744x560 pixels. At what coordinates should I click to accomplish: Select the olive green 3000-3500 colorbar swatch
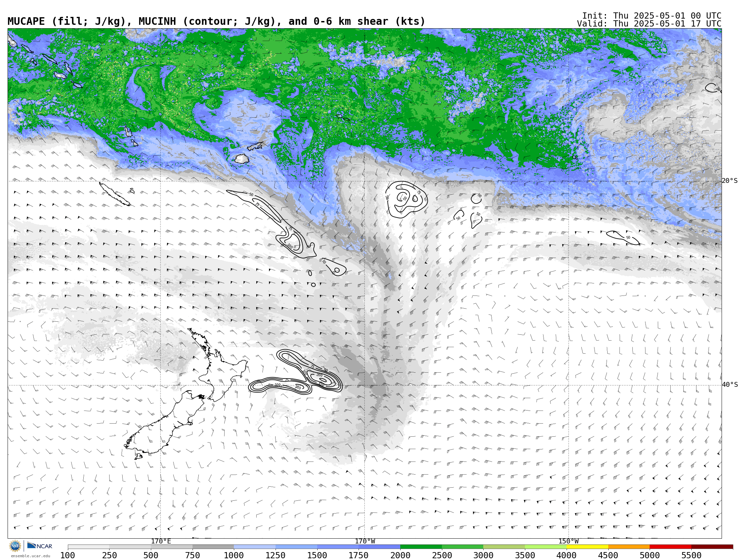click(504, 547)
